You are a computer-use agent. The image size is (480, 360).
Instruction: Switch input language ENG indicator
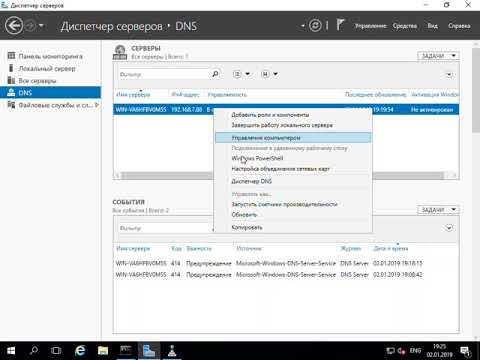point(415,351)
